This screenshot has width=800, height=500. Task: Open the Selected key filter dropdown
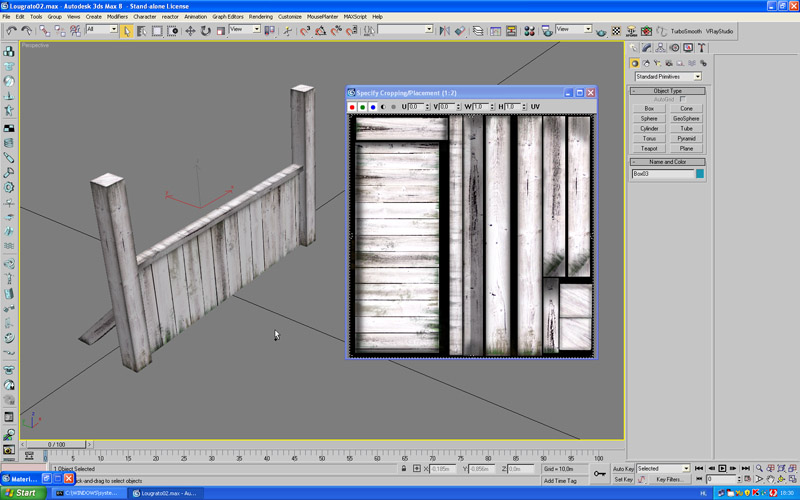[x=685, y=468]
